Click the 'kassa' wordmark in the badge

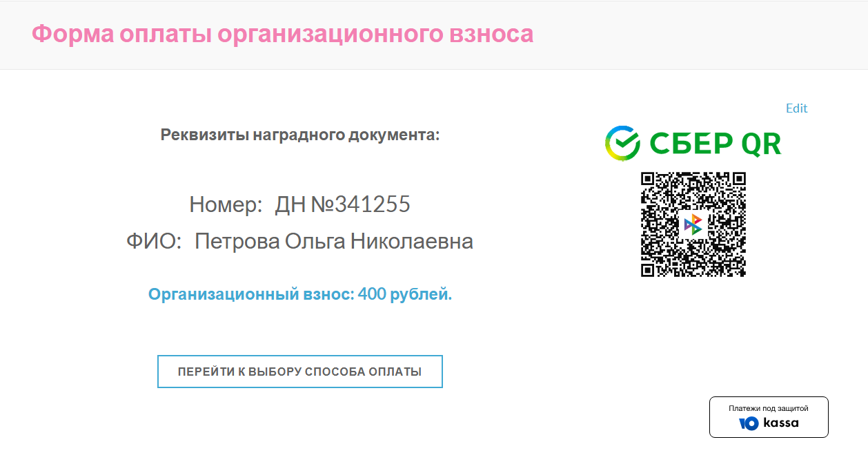coord(781,423)
